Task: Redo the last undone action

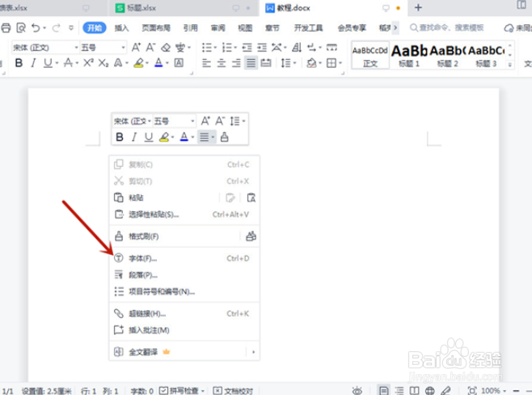Action: 56,28
